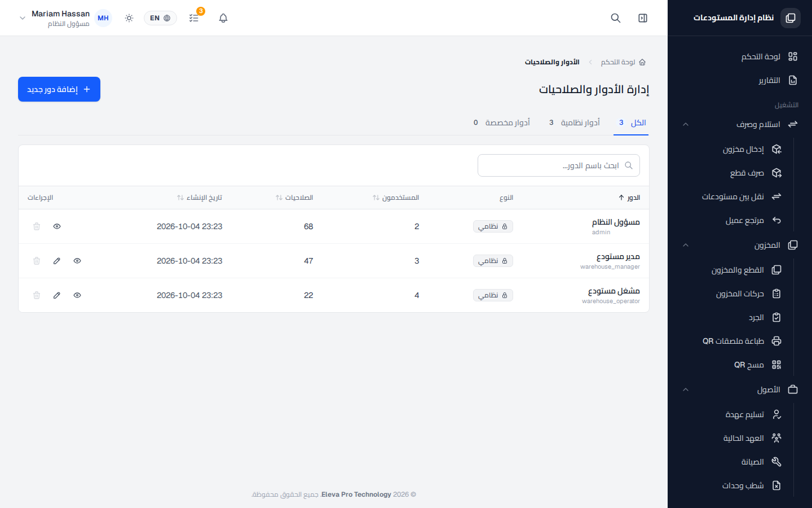Edit the مشغل مستودع role
This screenshot has width=812, height=508.
coord(57,295)
